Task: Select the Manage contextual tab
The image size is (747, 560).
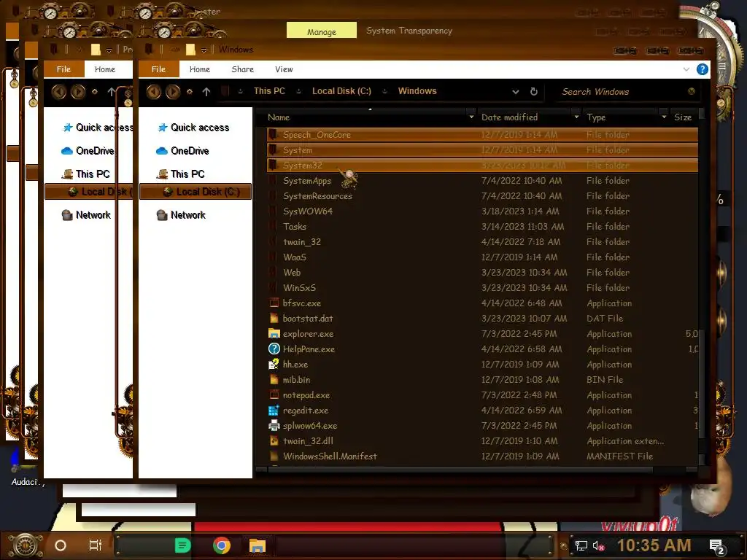Action: pos(322,31)
